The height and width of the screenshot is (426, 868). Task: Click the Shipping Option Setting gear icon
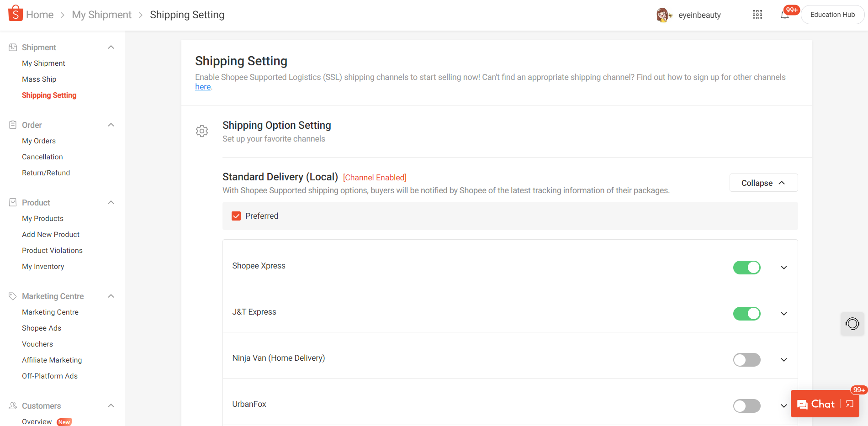[202, 131]
